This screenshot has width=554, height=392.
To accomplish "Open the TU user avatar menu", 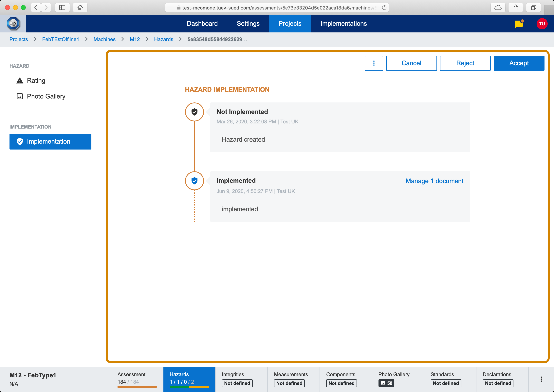I will click(542, 24).
